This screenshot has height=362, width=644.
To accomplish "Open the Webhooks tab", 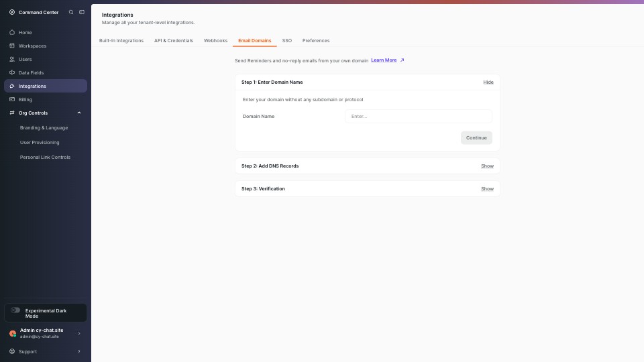I will [215, 41].
